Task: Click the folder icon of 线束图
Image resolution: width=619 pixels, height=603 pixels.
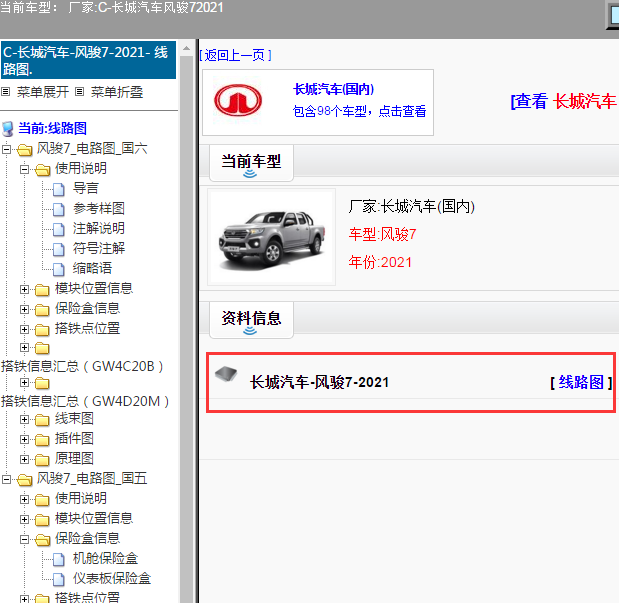Action: [x=42, y=420]
